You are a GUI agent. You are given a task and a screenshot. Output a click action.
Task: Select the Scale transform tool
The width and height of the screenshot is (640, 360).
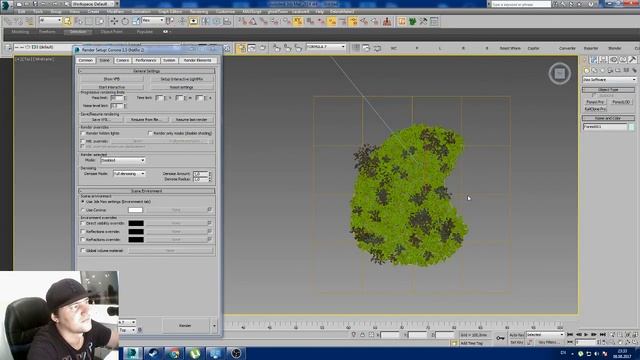pos(136,21)
